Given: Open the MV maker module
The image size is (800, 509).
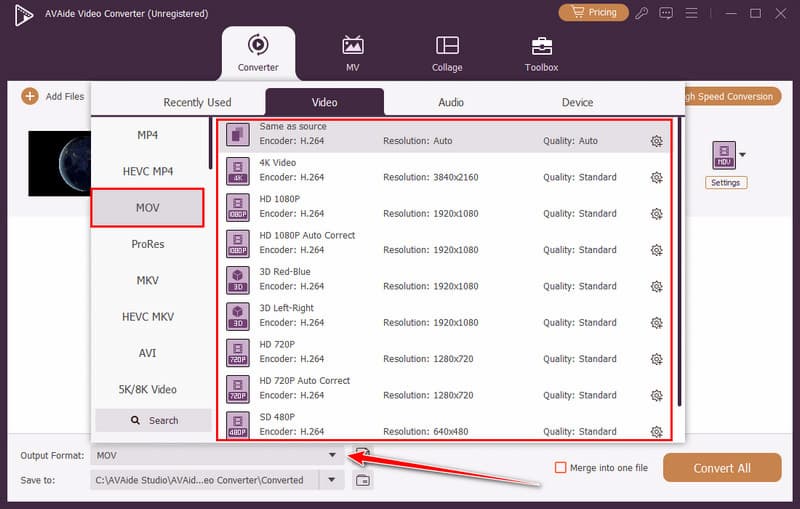Looking at the screenshot, I should [353, 53].
